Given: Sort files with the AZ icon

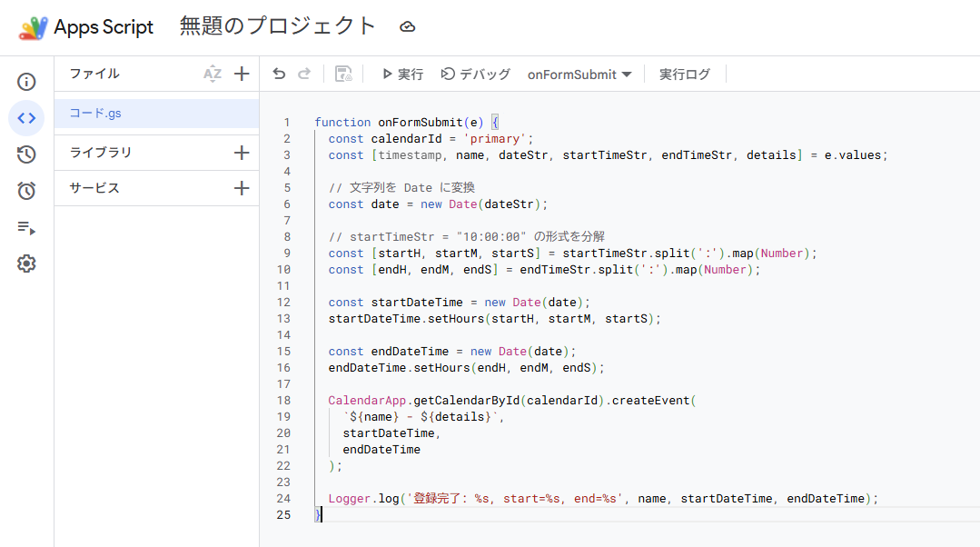Looking at the screenshot, I should click(213, 74).
